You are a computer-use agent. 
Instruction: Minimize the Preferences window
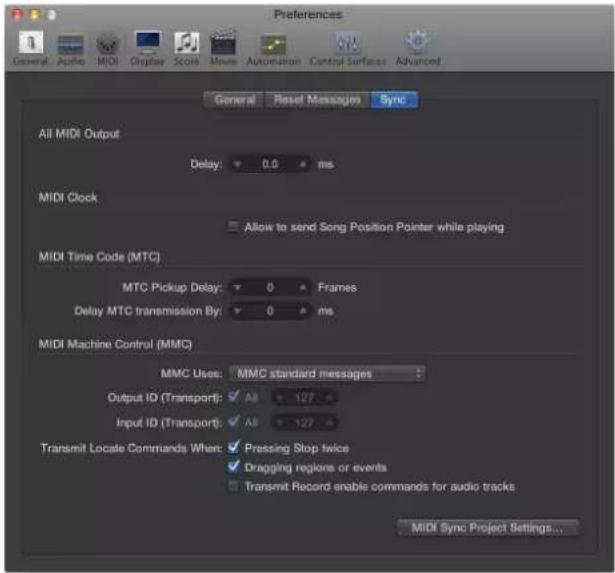tap(35, 15)
